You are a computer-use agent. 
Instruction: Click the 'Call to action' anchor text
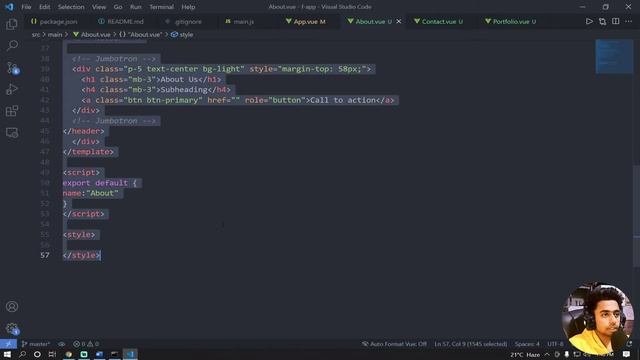pos(343,100)
